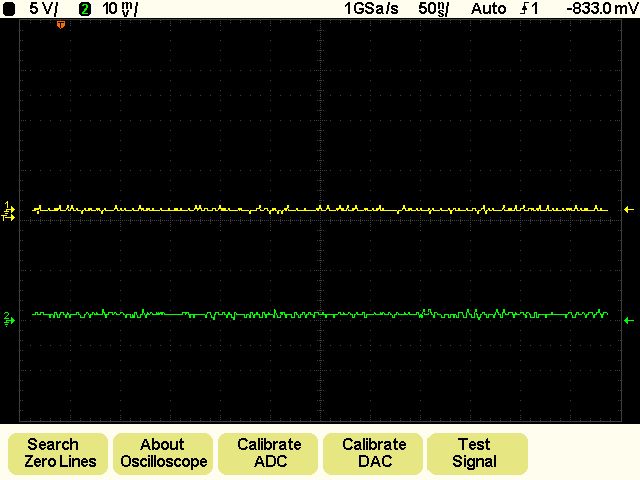Click the 1GSa/s sample rate readout

(x=371, y=8)
